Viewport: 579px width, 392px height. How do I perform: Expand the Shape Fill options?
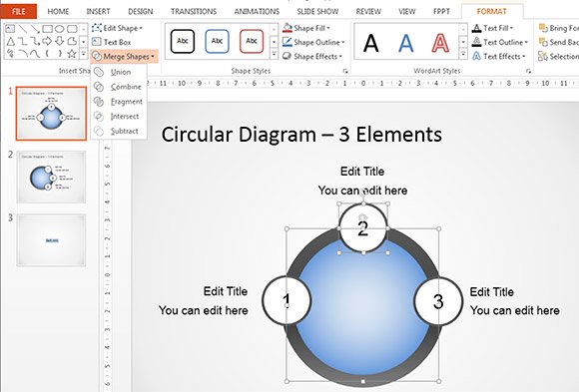[306, 28]
